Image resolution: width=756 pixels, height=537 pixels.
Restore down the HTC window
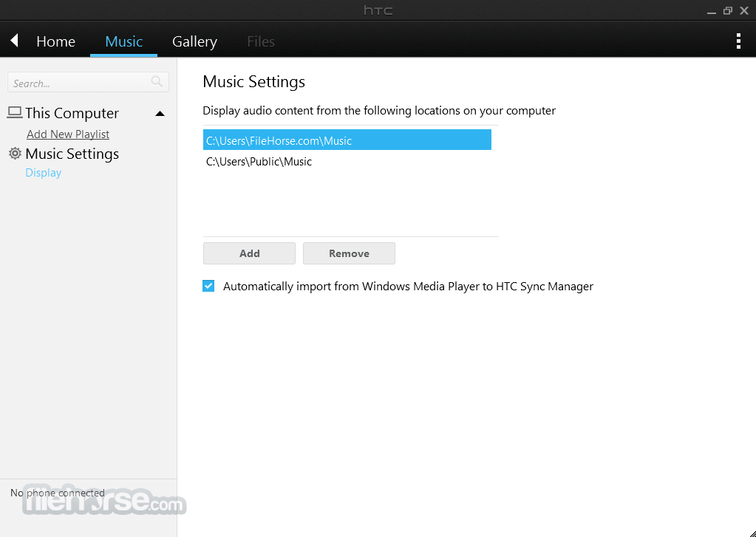tap(728, 10)
